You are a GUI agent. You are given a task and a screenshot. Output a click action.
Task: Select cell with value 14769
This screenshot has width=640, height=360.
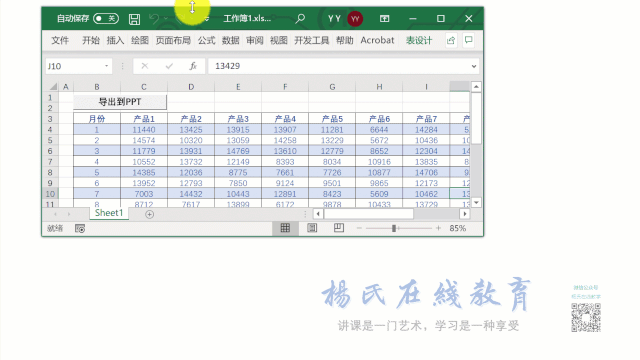(x=238, y=151)
